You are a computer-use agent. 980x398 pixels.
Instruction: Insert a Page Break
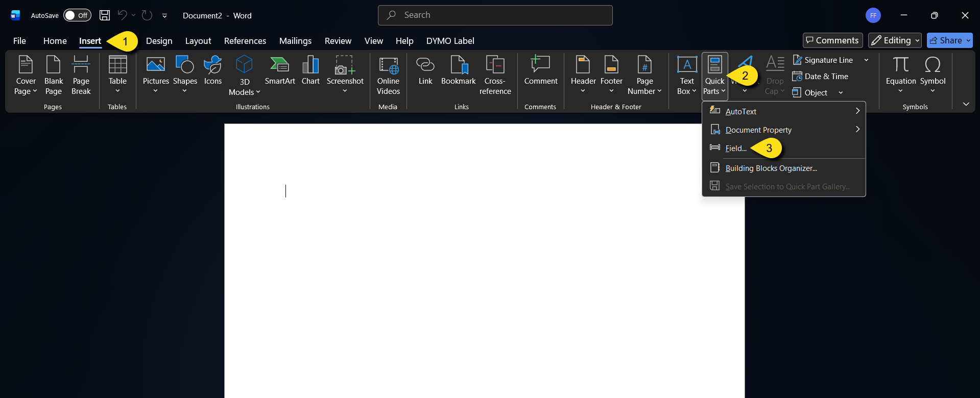[x=81, y=75]
